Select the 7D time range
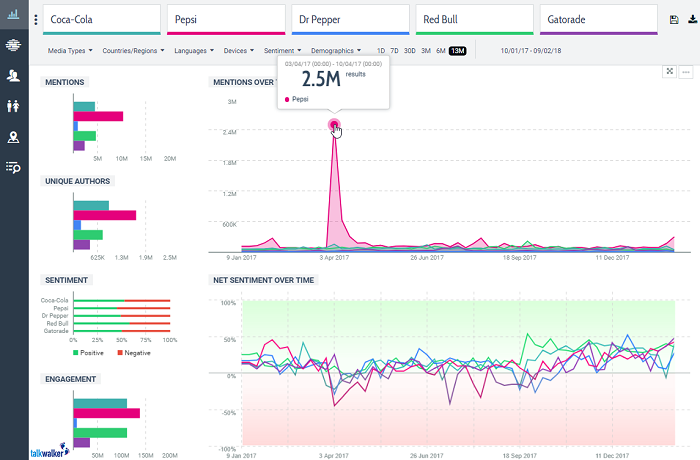 395,50
